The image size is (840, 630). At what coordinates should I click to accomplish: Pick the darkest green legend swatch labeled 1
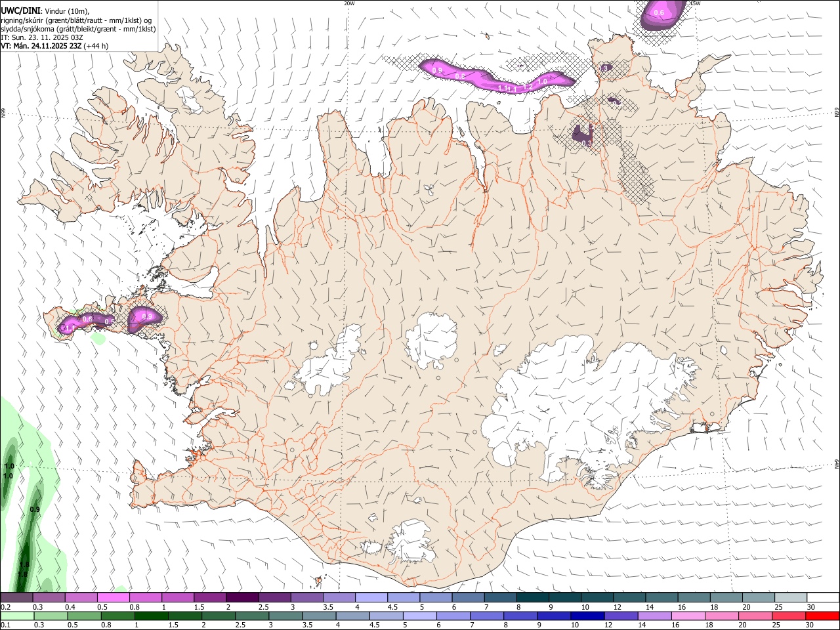[x=152, y=616]
